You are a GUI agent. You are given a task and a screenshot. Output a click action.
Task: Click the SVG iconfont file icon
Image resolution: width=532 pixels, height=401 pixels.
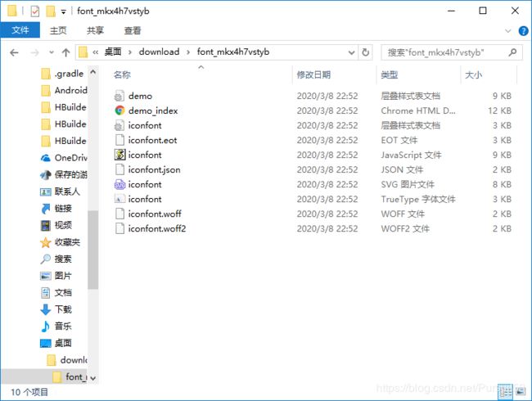(x=119, y=185)
